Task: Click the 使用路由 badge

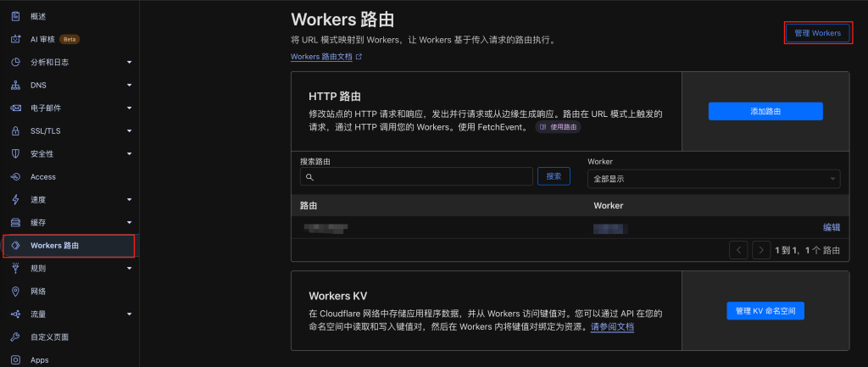Action: click(x=558, y=127)
